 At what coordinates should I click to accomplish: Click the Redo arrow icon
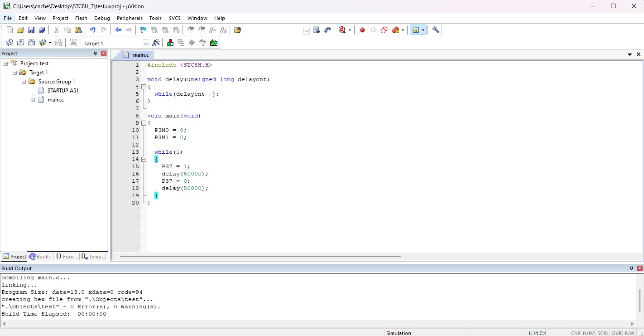pyautogui.click(x=104, y=30)
